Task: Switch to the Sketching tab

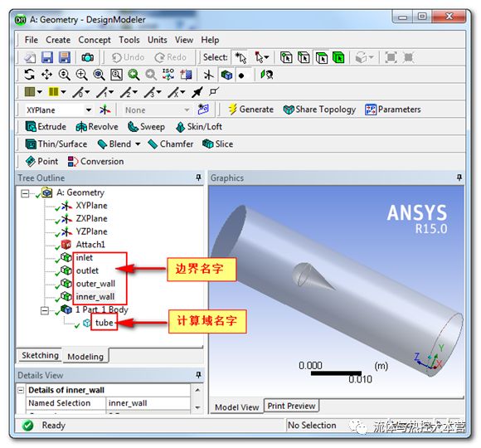Action: click(x=40, y=355)
